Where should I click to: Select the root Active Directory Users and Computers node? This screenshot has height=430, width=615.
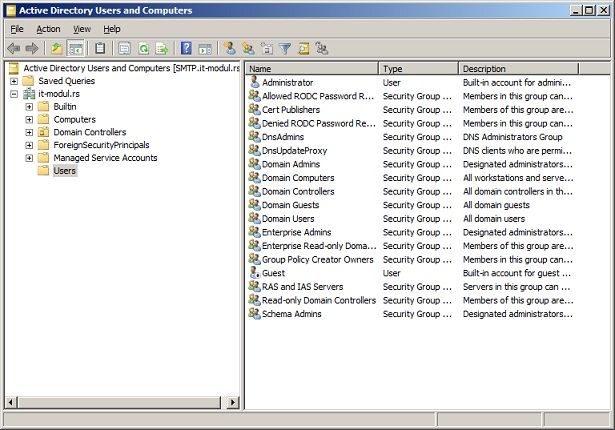tap(131, 68)
